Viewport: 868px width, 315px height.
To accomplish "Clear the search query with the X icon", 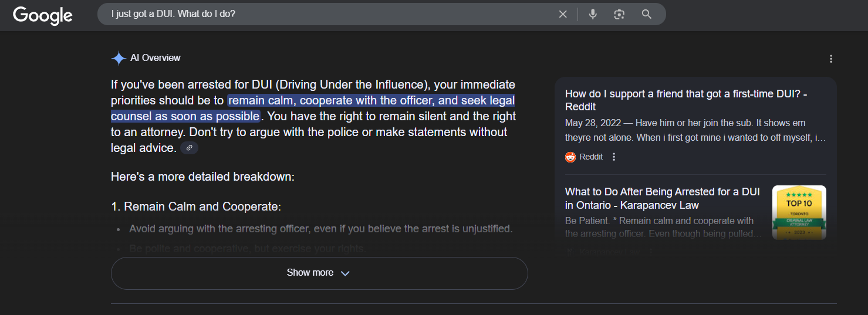I will coord(563,14).
